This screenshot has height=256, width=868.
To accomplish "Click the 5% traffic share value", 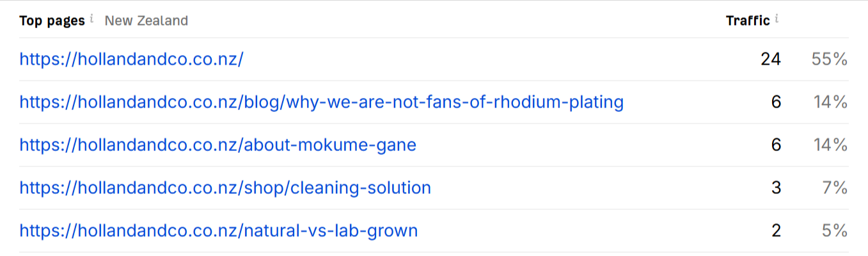I will [835, 230].
